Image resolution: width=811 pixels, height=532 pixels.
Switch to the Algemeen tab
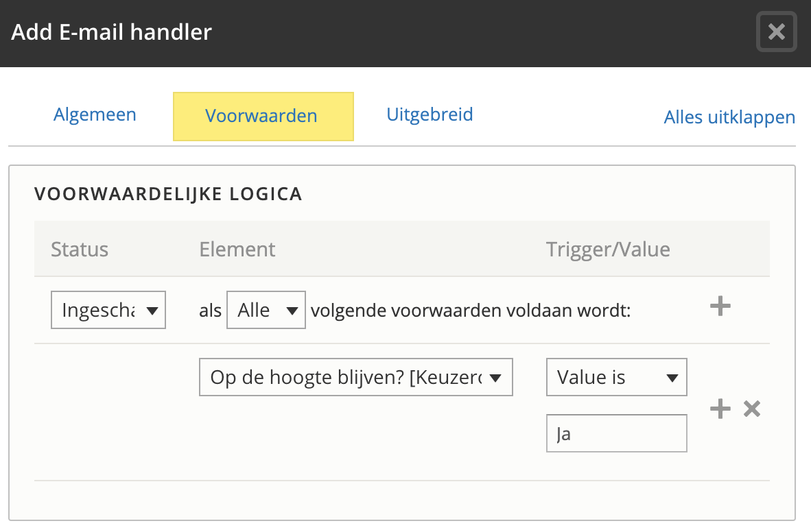(95, 114)
